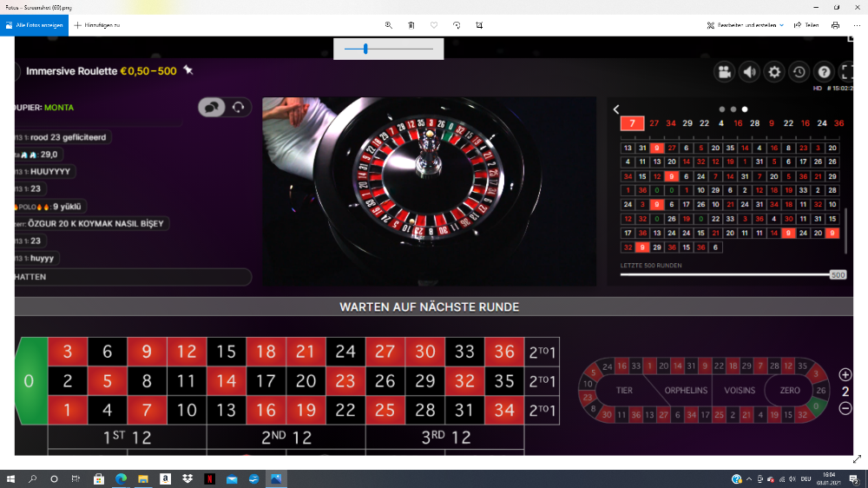The height and width of the screenshot is (488, 868).
Task: Select the VOISINS racetrack bet
Action: (740, 391)
